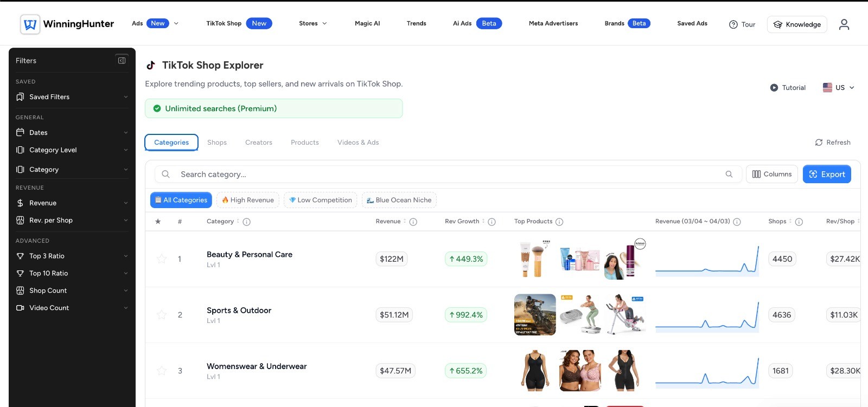This screenshot has height=407, width=868.
Task: Open the black shapewear bodysuit thumbnail
Action: pos(535,371)
